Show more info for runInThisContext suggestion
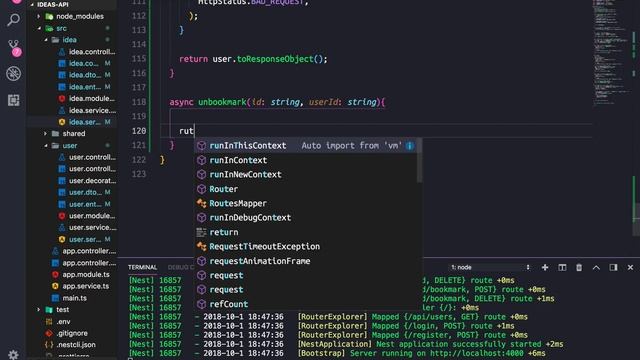This screenshot has height=360, width=640. (410, 146)
